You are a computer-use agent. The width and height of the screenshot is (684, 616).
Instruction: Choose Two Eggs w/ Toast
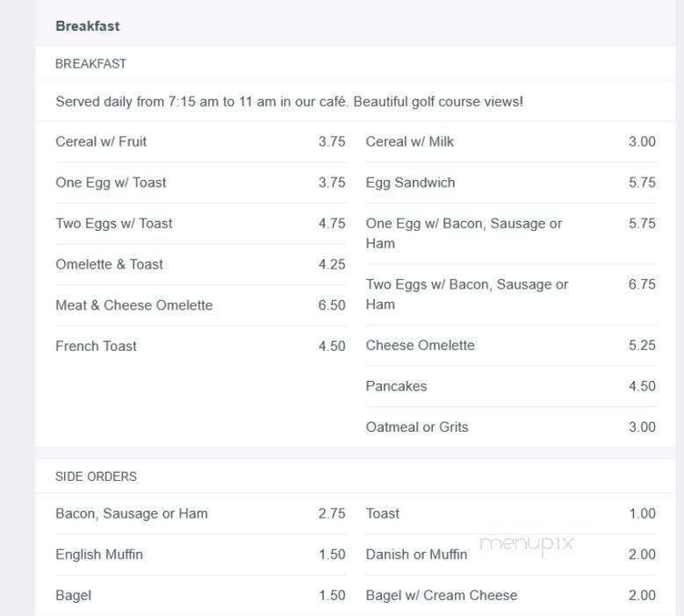tap(114, 224)
